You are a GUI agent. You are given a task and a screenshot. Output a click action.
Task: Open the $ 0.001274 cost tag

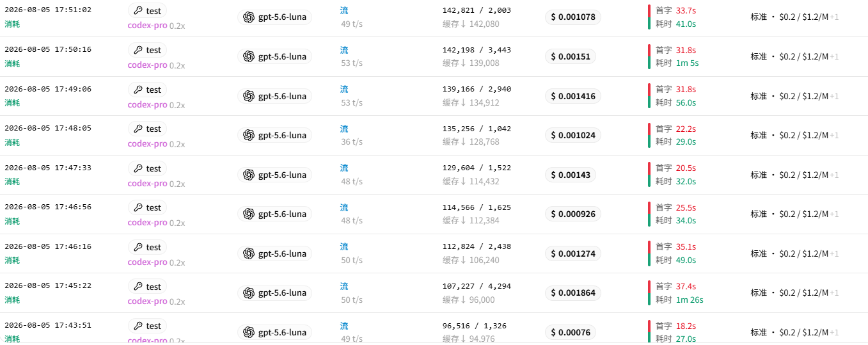(573, 253)
